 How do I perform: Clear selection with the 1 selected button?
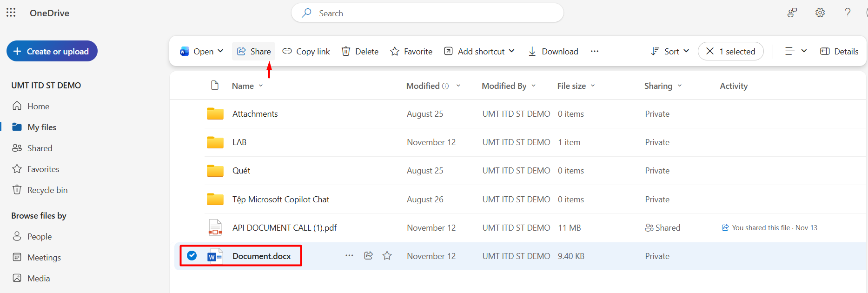(730, 51)
